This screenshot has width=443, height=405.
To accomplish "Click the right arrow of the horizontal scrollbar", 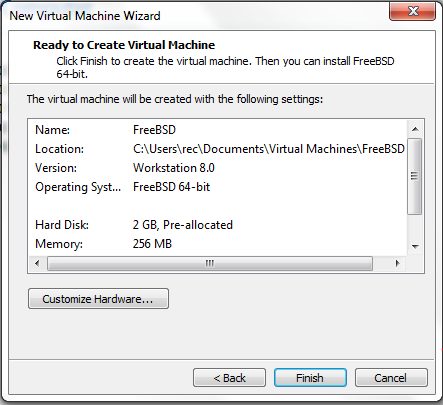I will coord(397,263).
